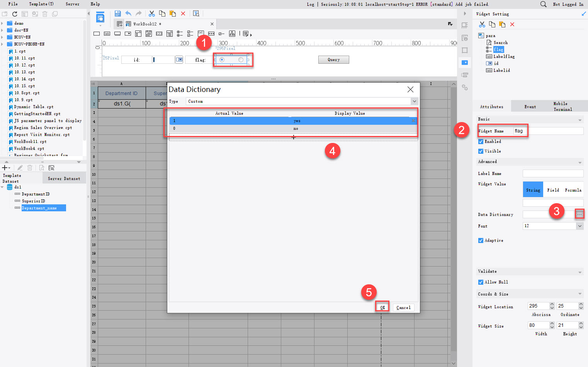
Task: Select the Radio Group widget tool
Action: (179, 34)
